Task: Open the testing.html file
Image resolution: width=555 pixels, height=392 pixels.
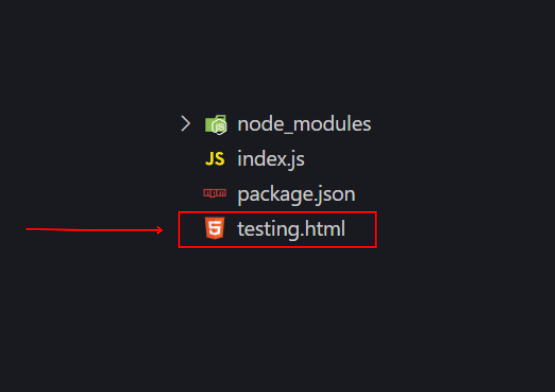Action: [x=291, y=229]
